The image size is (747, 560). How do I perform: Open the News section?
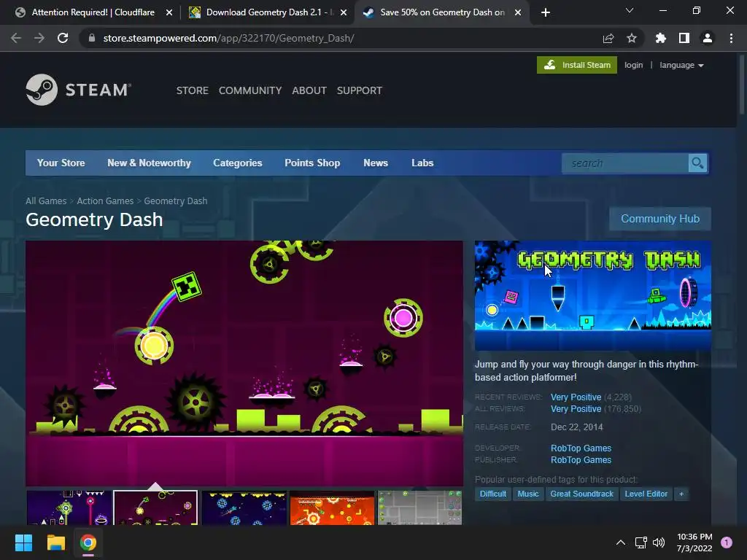point(376,163)
